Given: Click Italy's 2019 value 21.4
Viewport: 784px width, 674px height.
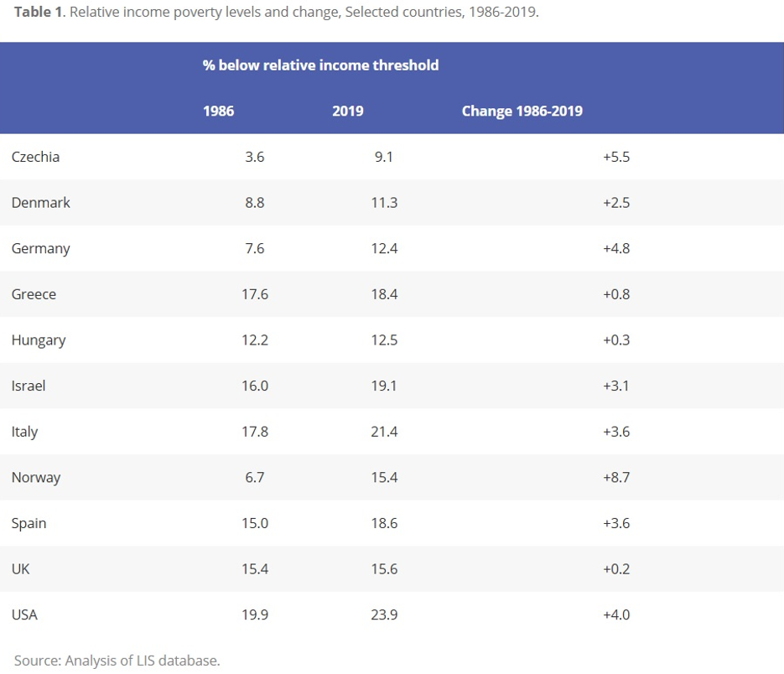Looking at the screenshot, I should (383, 432).
